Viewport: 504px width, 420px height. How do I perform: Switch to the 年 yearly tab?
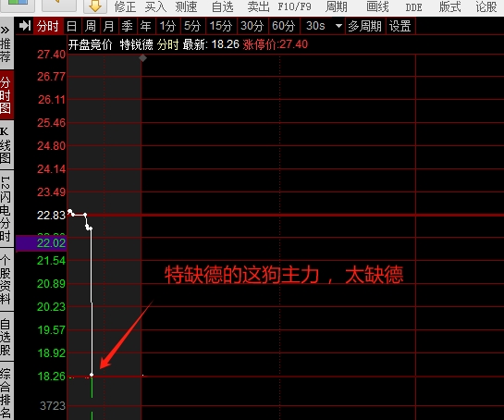pyautogui.click(x=145, y=26)
